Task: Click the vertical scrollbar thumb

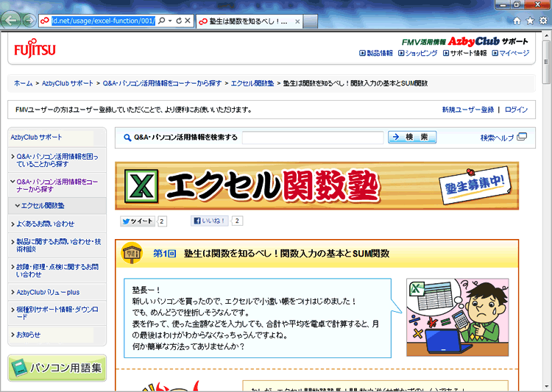Action: (547, 62)
